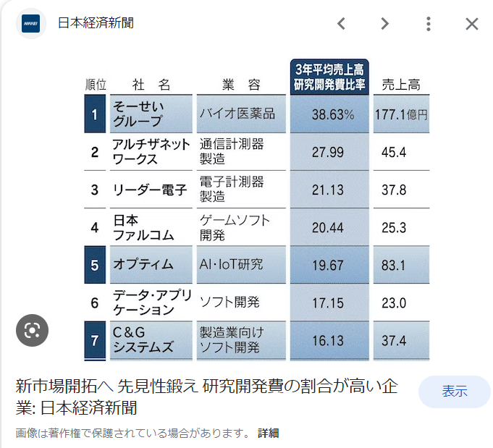Click the 37.4 sales value
The width and height of the screenshot is (493, 448).
coord(394,341)
